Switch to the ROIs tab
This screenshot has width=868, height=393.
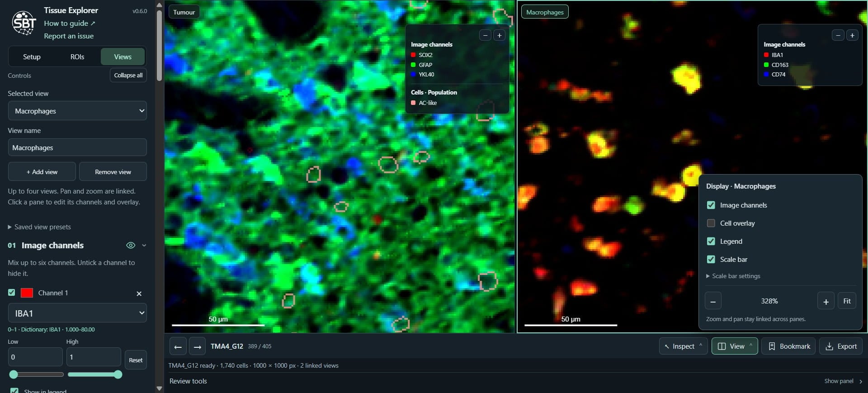click(x=77, y=57)
